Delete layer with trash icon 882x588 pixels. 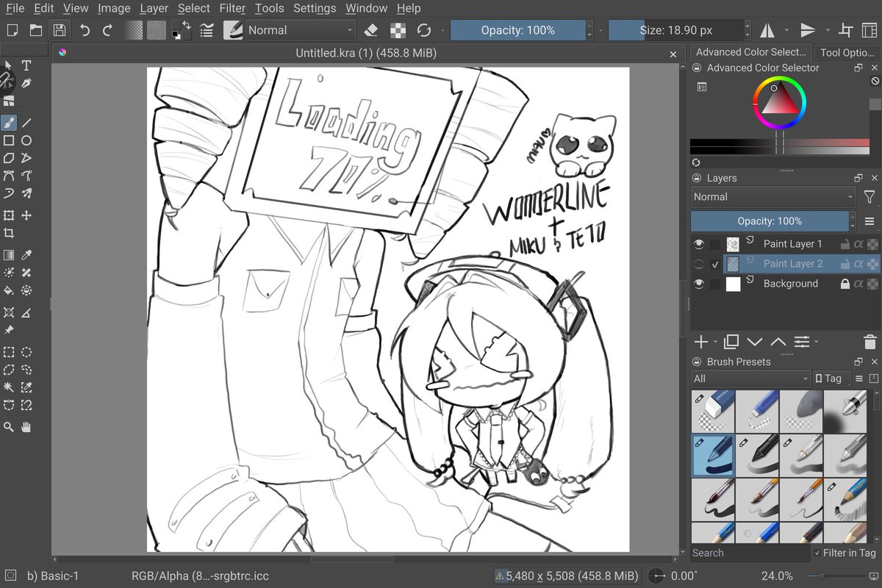point(870,342)
